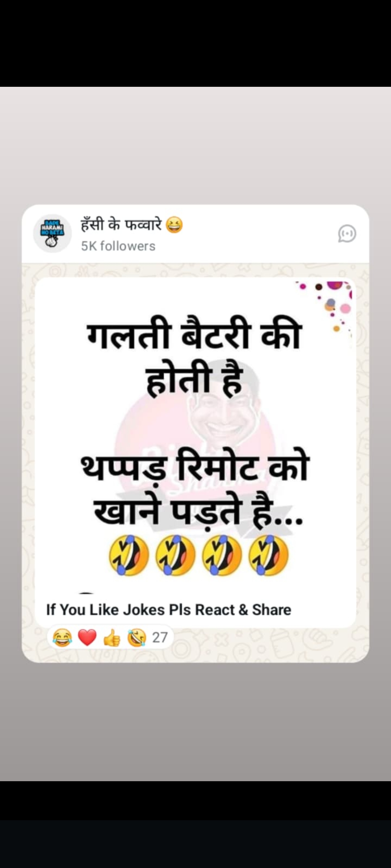Tap the grinning emoji beside the channel name
The image size is (391, 868).
(x=174, y=225)
